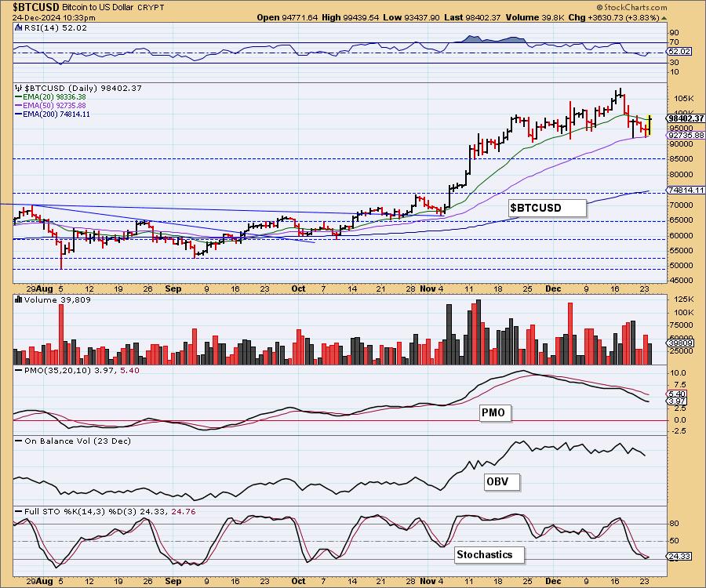
Task: Click the 39809 volume axis tag
Action: pos(681,343)
